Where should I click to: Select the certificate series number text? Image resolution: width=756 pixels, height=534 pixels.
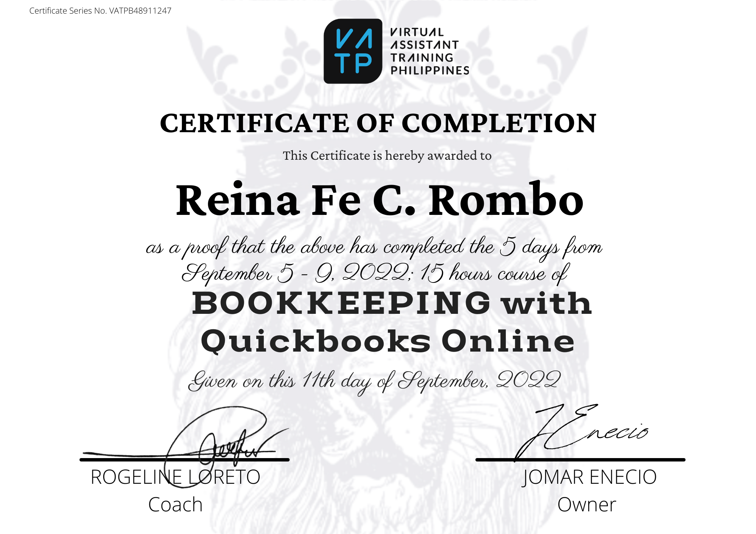click(x=100, y=11)
